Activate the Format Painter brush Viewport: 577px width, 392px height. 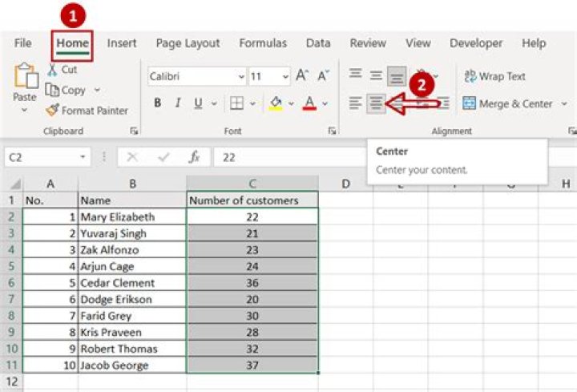[x=52, y=110]
